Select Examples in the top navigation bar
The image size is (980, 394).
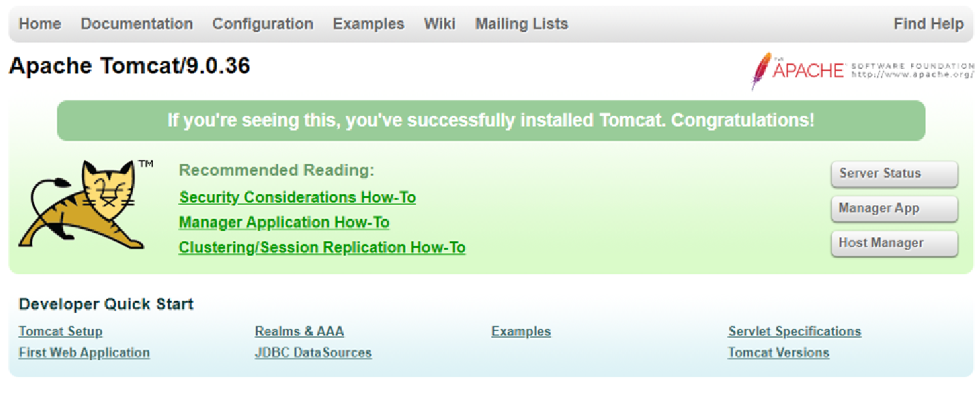pos(369,24)
